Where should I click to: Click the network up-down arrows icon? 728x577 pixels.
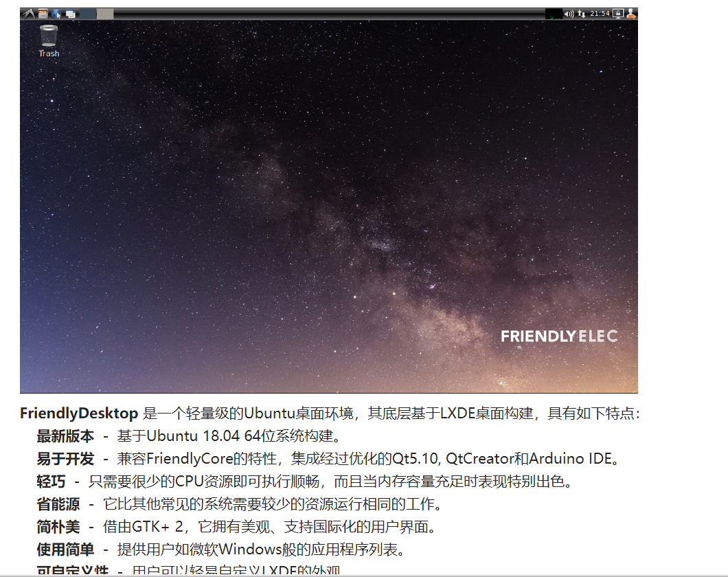point(581,14)
